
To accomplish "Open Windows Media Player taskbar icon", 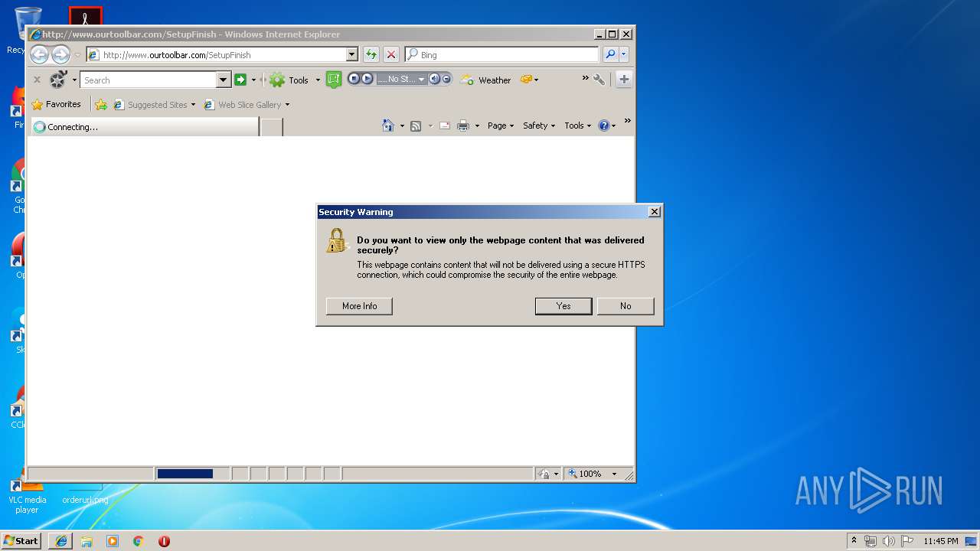I will (113, 541).
